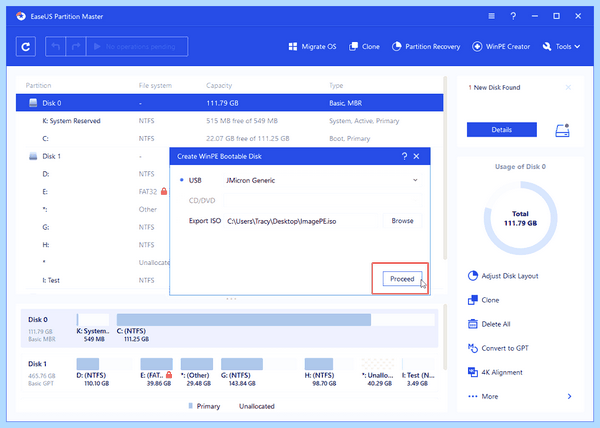The width and height of the screenshot is (600, 428).
Task: Open the JMicron Generic USB device dropdown
Action: pyautogui.click(x=322, y=180)
